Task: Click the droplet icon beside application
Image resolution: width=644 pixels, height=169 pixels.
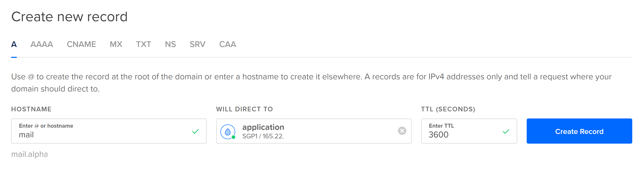Action: [x=227, y=131]
